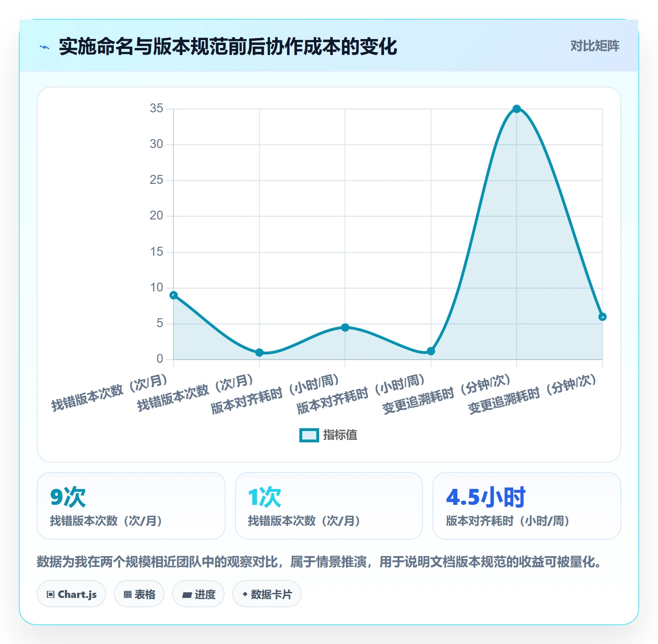Open the 1次 stat card

pyautogui.click(x=329, y=506)
